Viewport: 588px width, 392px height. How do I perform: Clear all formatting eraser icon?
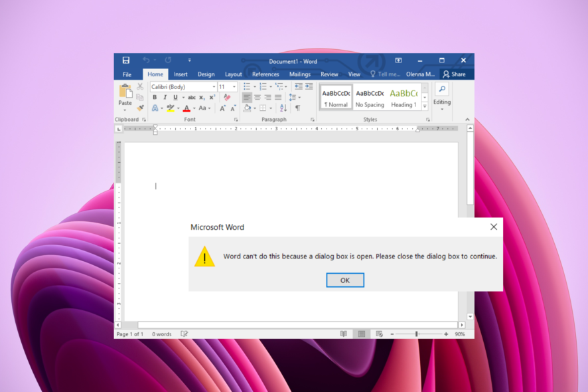227,97
